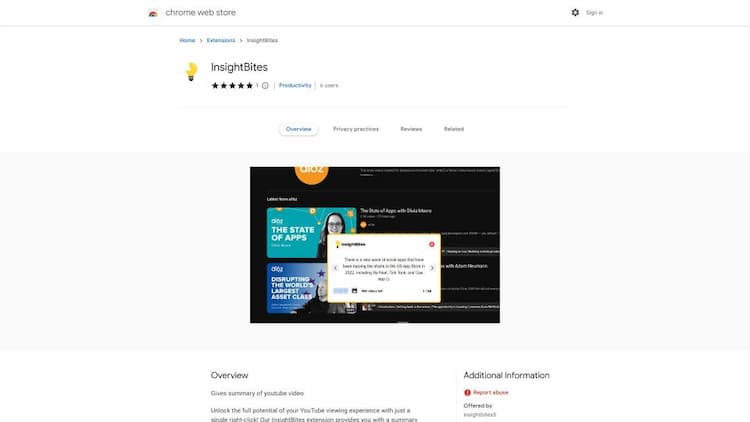This screenshot has height=422, width=750.
Task: Open the settings gear icon
Action: point(575,12)
